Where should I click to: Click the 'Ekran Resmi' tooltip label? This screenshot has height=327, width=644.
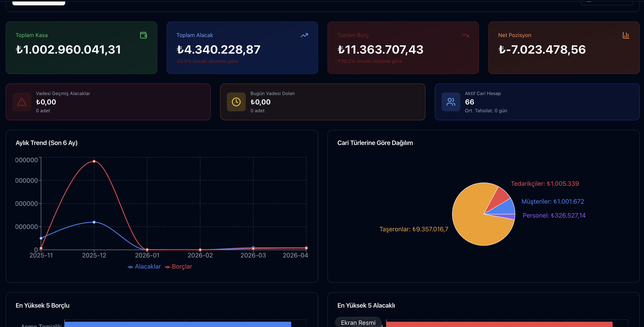click(358, 322)
